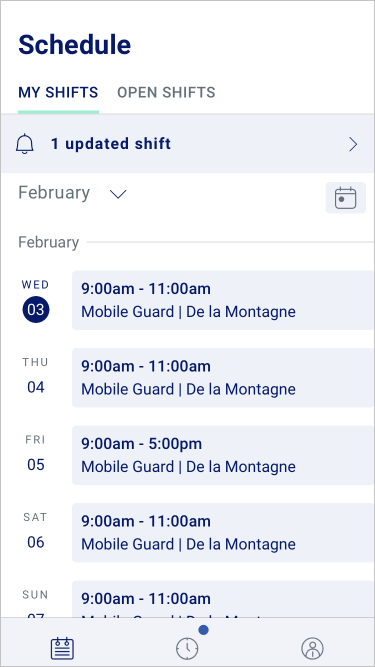Open the time clock icon in bottom bar
Screen dimensions: 375x667
187,649
